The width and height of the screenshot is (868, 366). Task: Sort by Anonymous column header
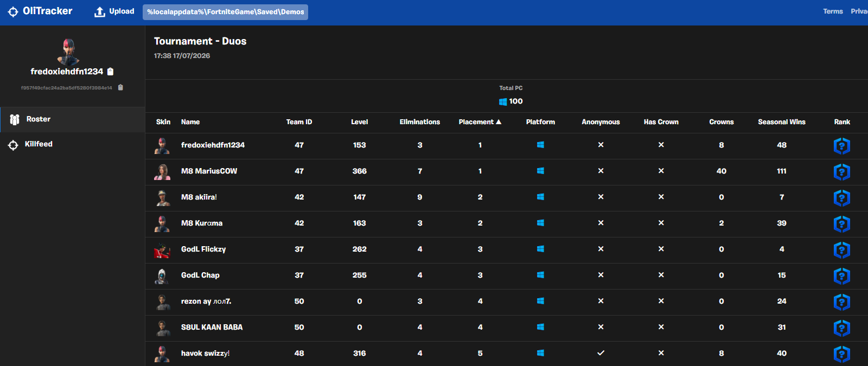[601, 122]
